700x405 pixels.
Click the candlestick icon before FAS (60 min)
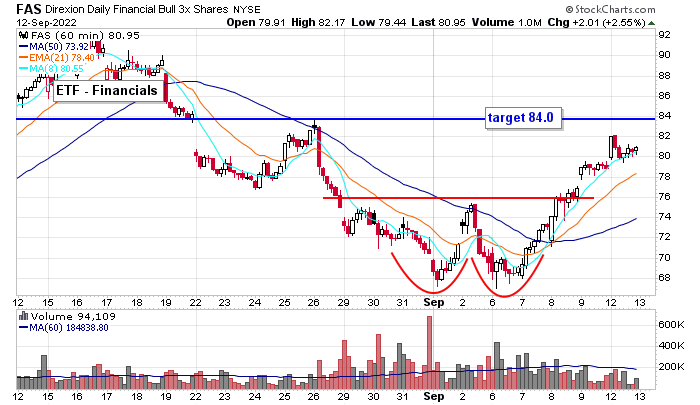(22, 35)
